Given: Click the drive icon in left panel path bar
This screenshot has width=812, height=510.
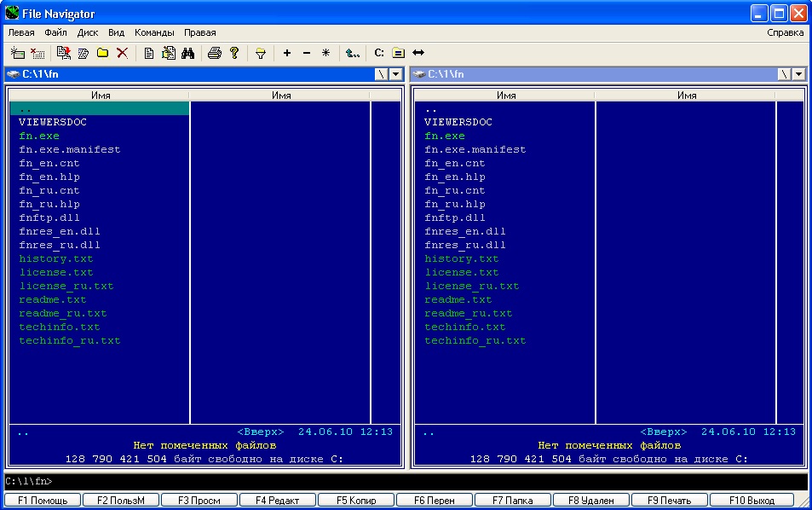Looking at the screenshot, I should (14, 74).
